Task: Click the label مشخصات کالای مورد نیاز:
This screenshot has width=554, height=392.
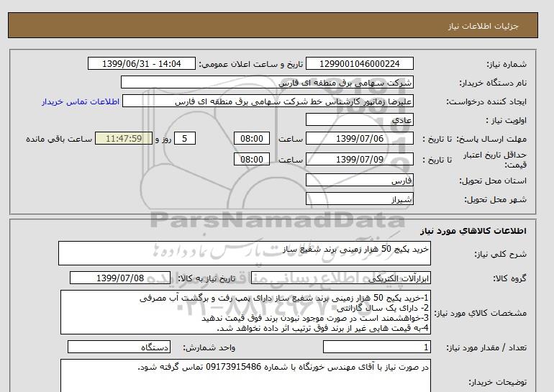Action: [480, 313]
